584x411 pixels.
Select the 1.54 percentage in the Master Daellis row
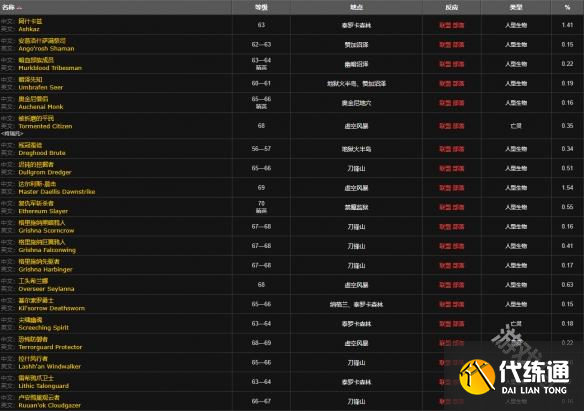pyautogui.click(x=567, y=187)
